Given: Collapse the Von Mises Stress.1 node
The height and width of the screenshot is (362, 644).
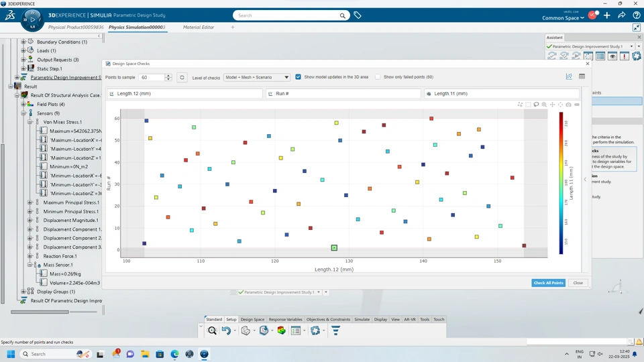Looking at the screenshot, I should [x=30, y=122].
